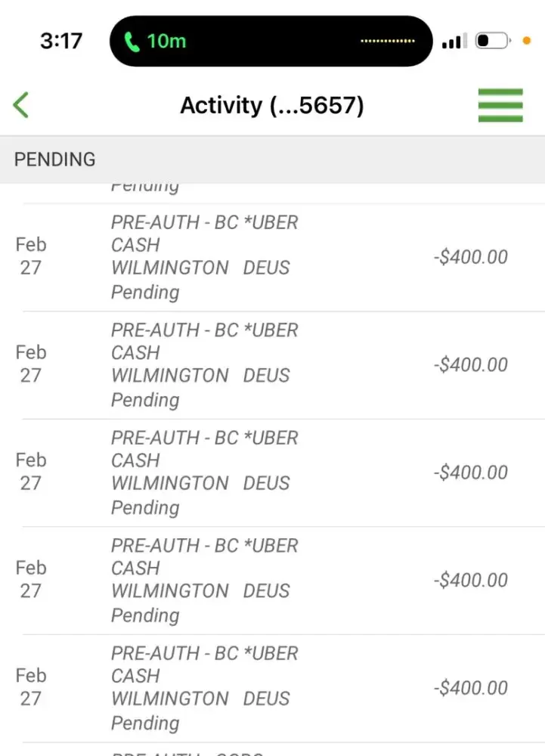Select the PENDING section header

pos(272,160)
